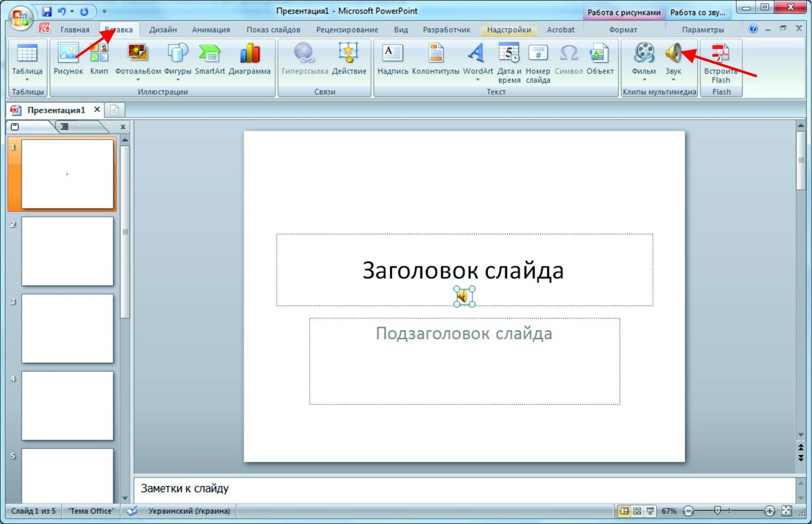Open the Рецензирование tab
Screen dimensions: 812x524
(x=347, y=29)
